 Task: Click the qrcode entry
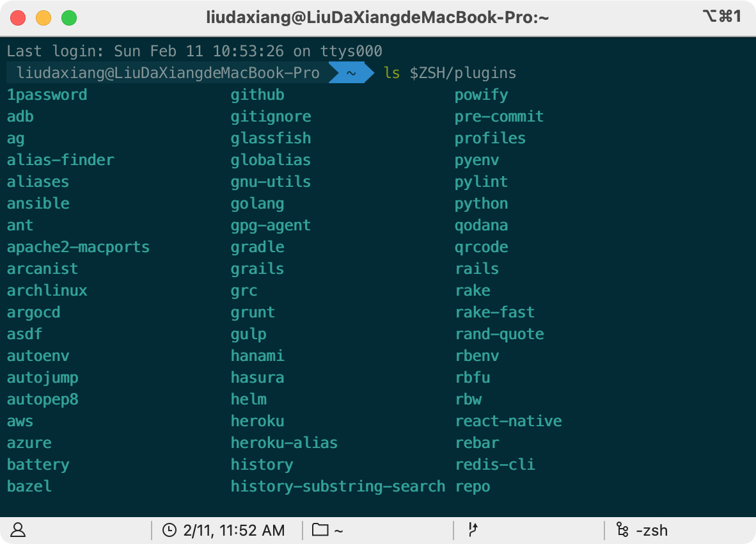click(x=482, y=248)
